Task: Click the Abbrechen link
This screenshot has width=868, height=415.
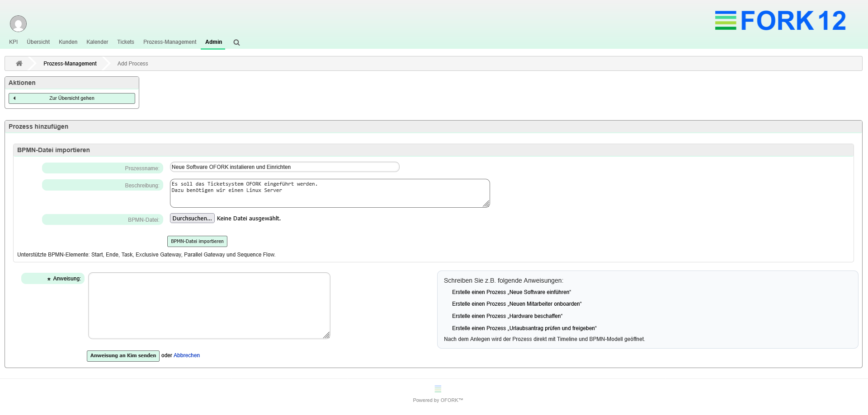Action: tap(186, 355)
